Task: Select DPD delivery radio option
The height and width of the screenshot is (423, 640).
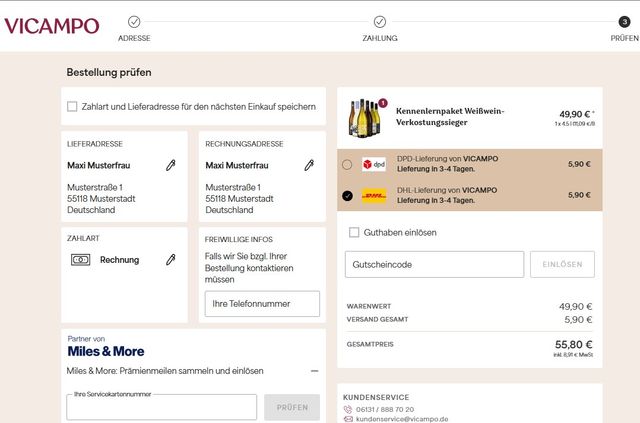Action: (x=347, y=164)
